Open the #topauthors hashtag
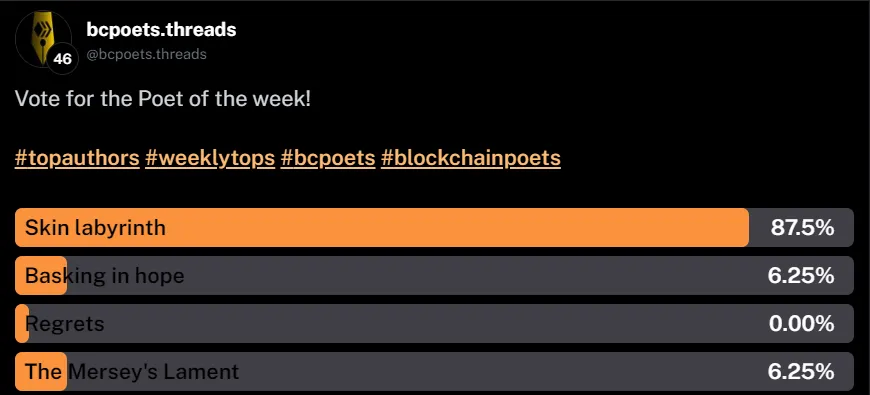Viewport: 870px width, 395px height. (77, 158)
